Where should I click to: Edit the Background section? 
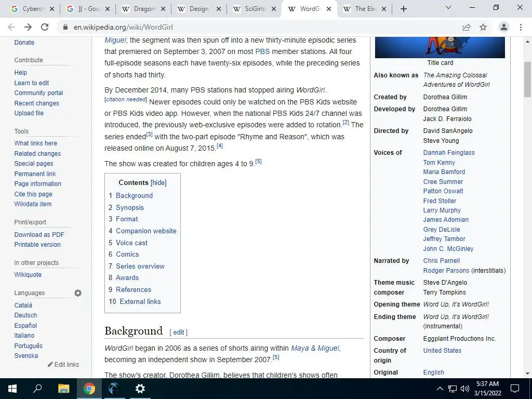point(179,332)
